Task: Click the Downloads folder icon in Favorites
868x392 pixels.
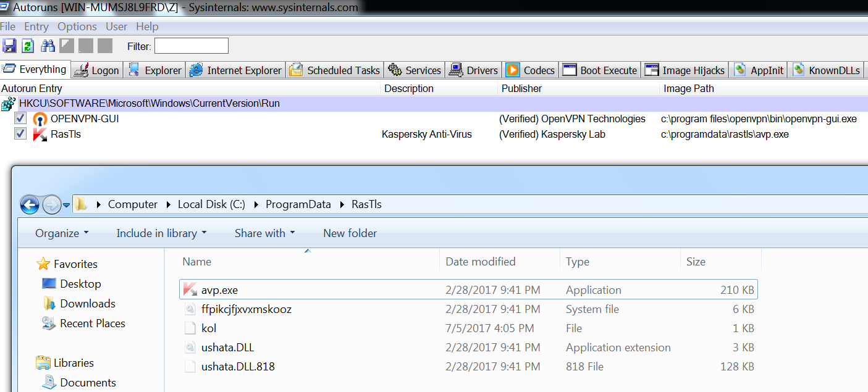Action: tap(49, 304)
